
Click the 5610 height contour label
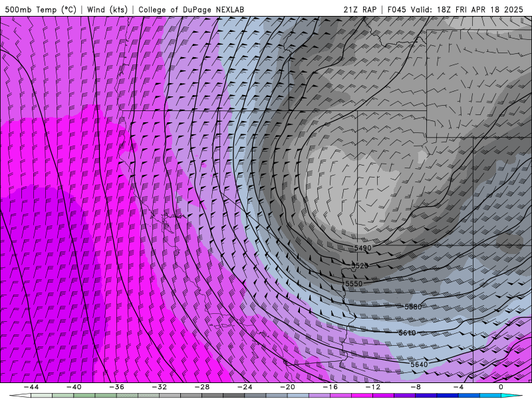coord(407,333)
